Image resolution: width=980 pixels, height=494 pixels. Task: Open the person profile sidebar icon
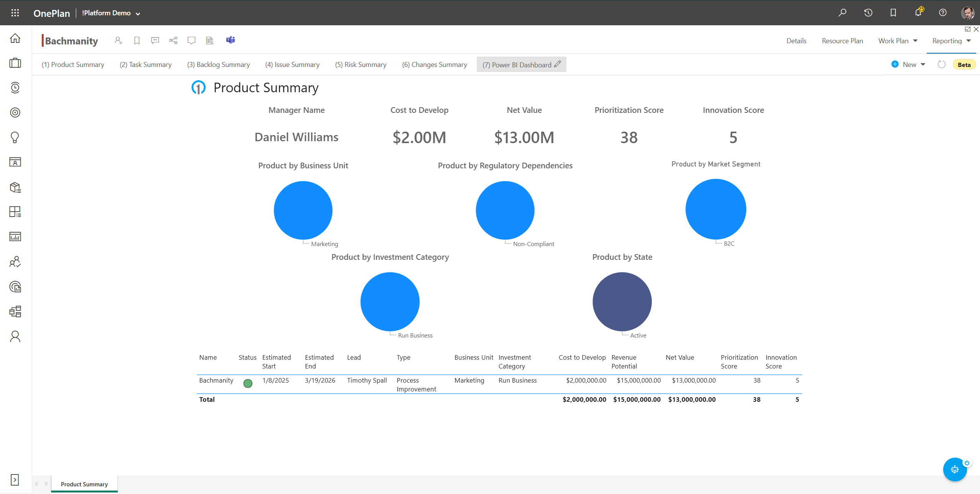15,336
